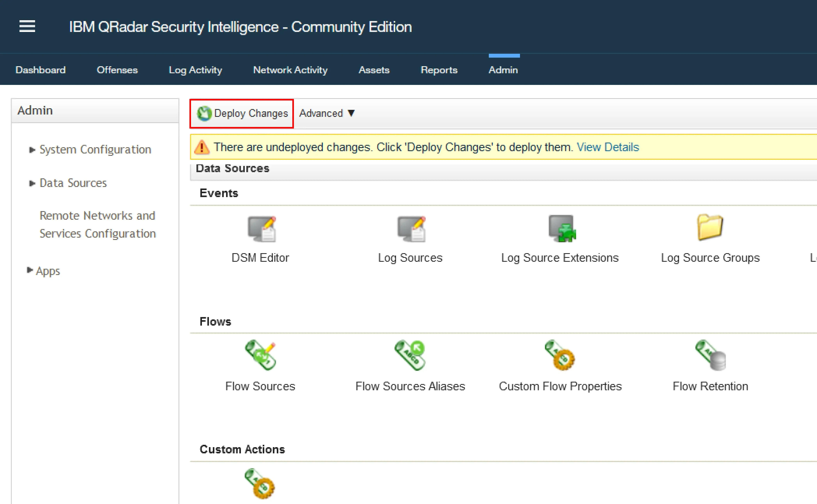The height and width of the screenshot is (504, 817).
Task: Open the hamburger navigation menu
Action: tap(27, 26)
